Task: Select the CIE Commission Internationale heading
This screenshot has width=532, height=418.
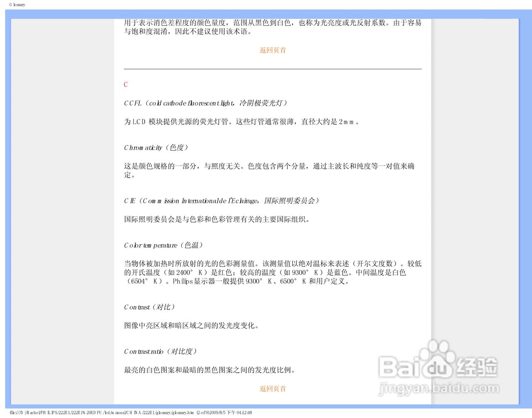Action: coord(222,201)
